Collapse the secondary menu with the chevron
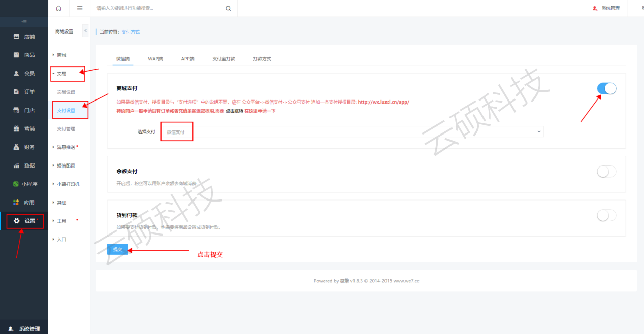This screenshot has height=334, width=644. pyautogui.click(x=85, y=31)
